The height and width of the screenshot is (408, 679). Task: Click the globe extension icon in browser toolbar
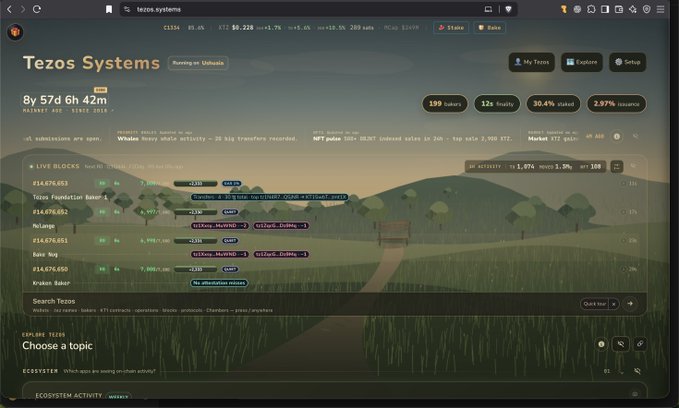click(577, 9)
